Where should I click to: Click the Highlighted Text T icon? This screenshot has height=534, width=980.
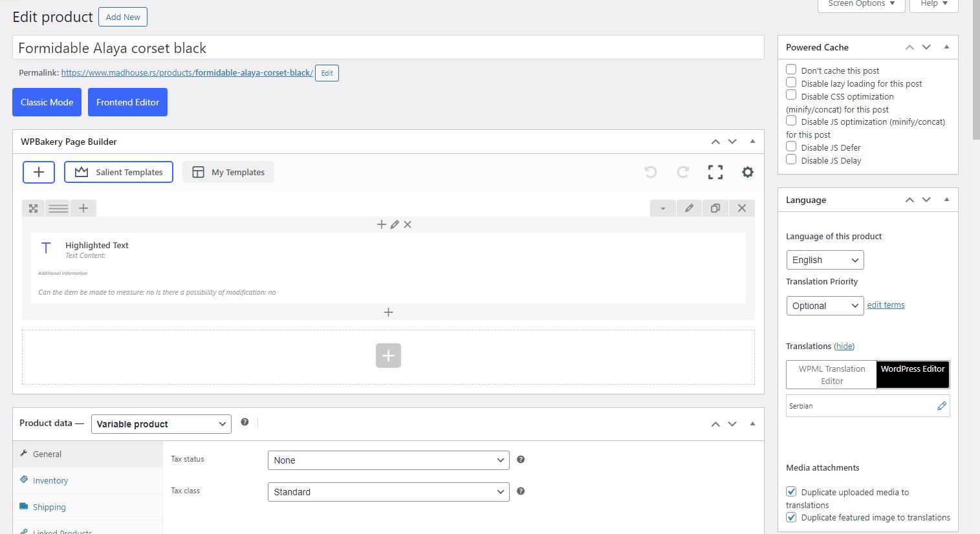coord(46,248)
